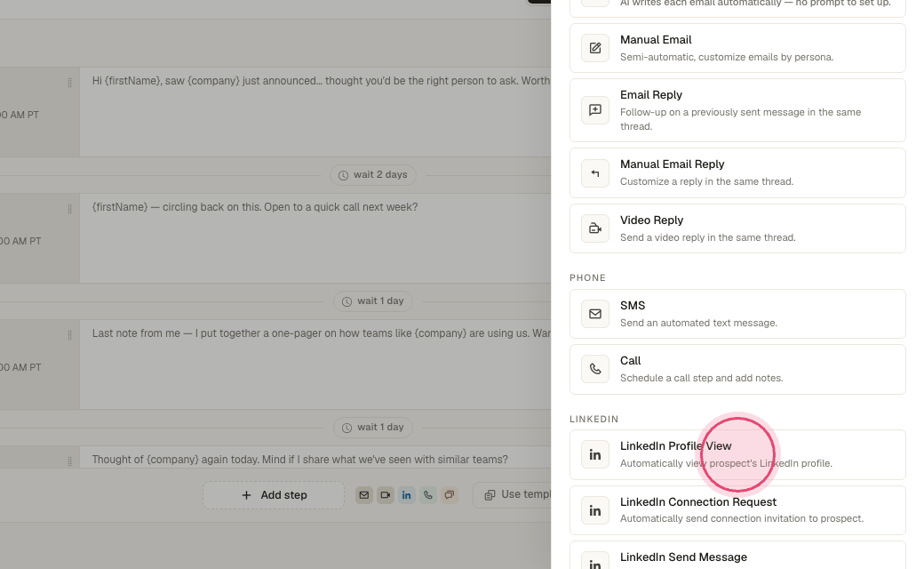
Task: Click the drag handle of 'circling back' step
Action: click(69, 209)
